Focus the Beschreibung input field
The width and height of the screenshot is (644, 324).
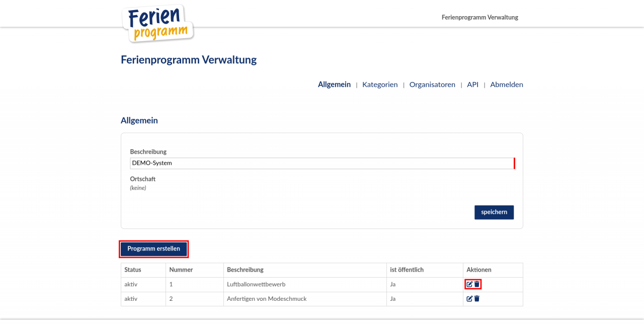click(x=322, y=163)
